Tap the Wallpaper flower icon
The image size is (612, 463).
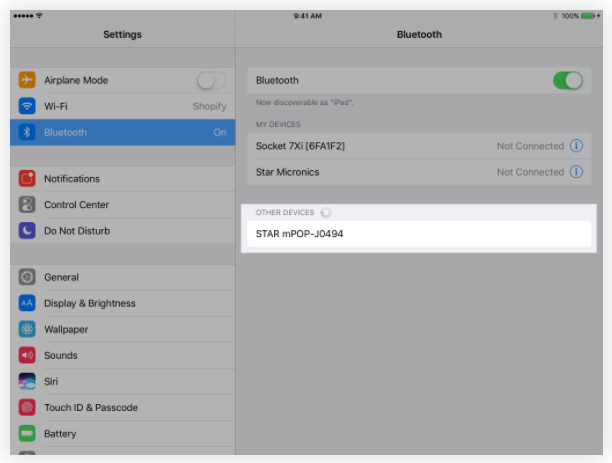(27, 329)
